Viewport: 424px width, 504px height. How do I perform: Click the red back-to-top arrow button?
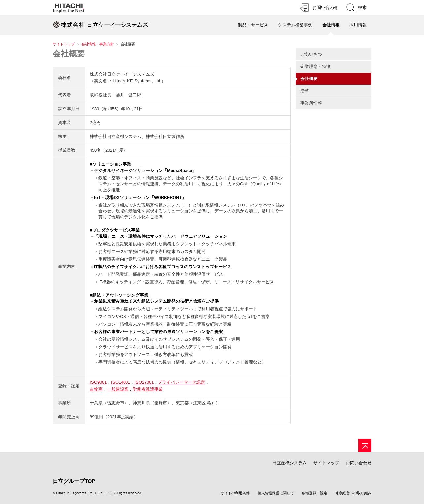pos(365,445)
